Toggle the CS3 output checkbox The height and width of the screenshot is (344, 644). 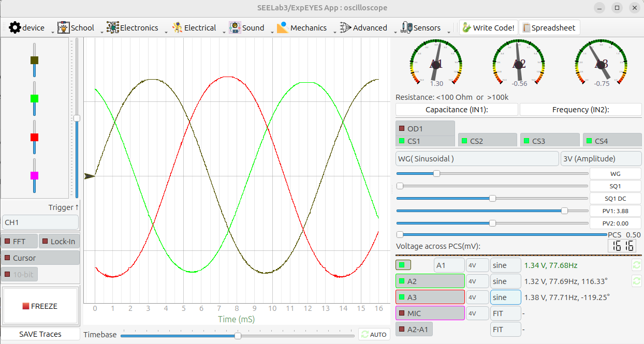coord(526,141)
